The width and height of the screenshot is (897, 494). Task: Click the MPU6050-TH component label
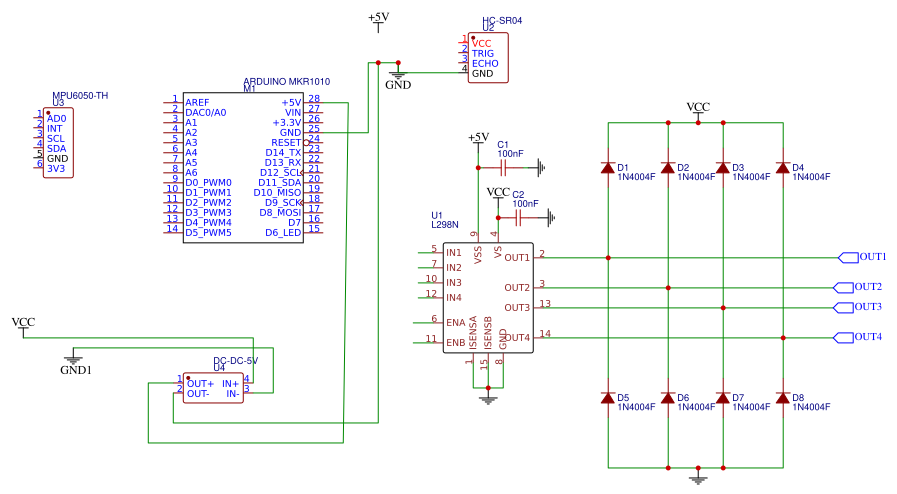click(80, 95)
